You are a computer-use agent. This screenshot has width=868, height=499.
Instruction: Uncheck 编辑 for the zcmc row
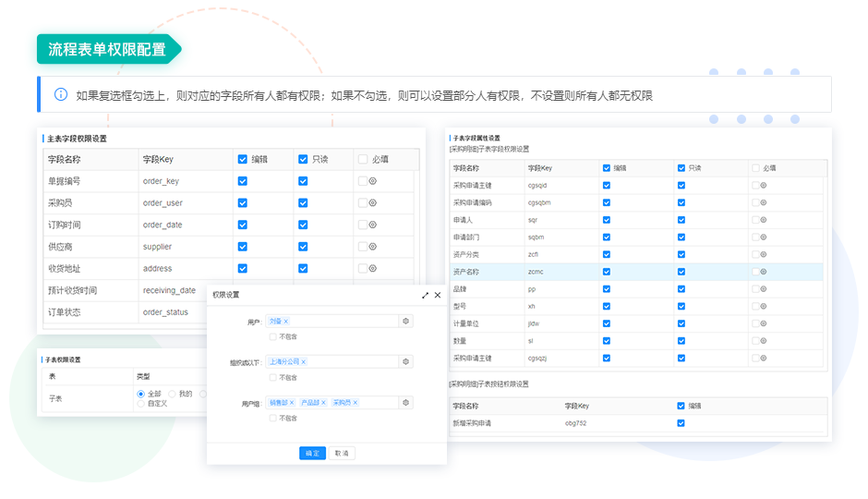[607, 272]
